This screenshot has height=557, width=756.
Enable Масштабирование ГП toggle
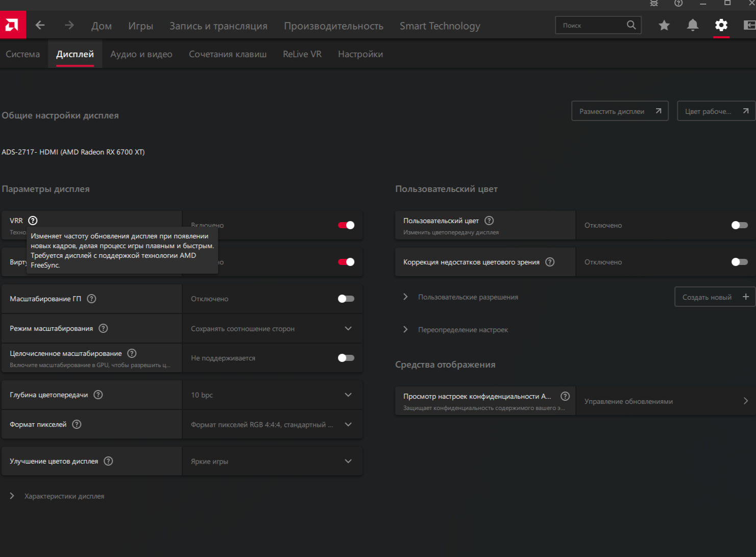(346, 299)
